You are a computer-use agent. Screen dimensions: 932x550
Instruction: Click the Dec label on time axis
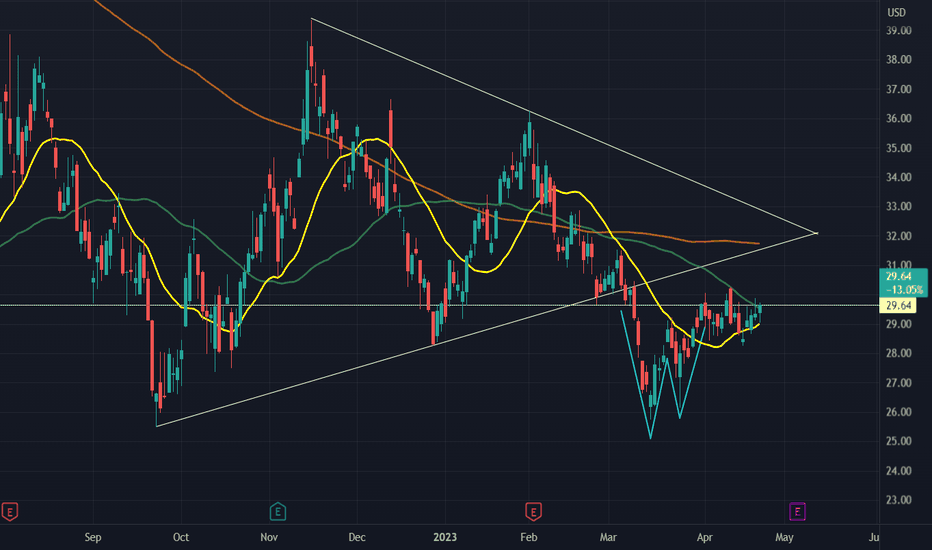tap(357, 538)
